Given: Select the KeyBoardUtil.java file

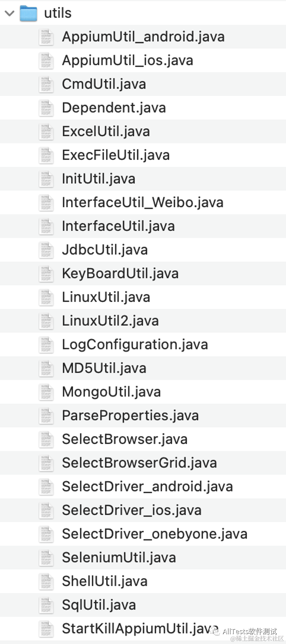Looking at the screenshot, I should 120,274.
